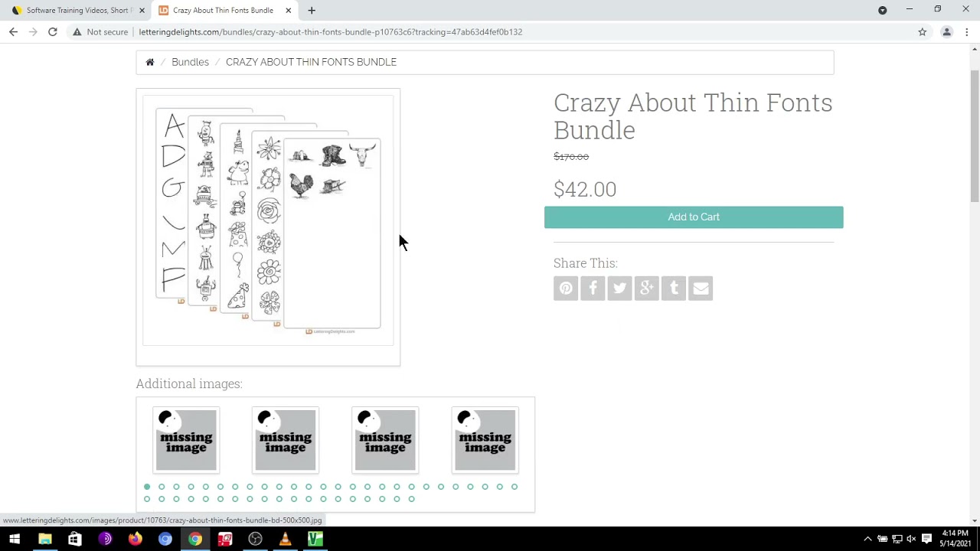Launch Firefox from the taskbar
This screenshot has height=551, width=980.
tap(135, 540)
